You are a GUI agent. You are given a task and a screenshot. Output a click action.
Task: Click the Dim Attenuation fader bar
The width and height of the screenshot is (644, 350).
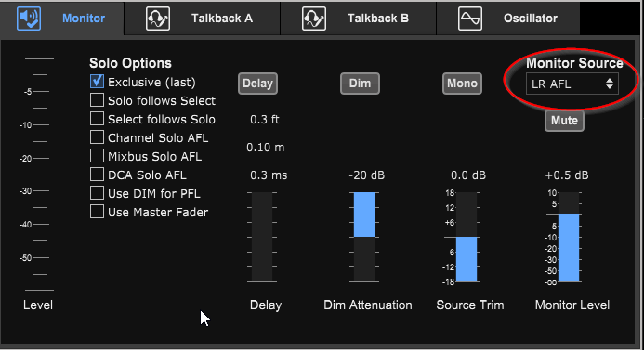pyautogui.click(x=364, y=237)
